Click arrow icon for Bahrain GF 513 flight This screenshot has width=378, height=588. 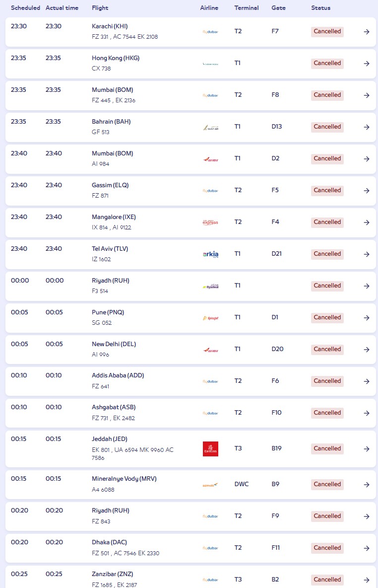click(367, 127)
